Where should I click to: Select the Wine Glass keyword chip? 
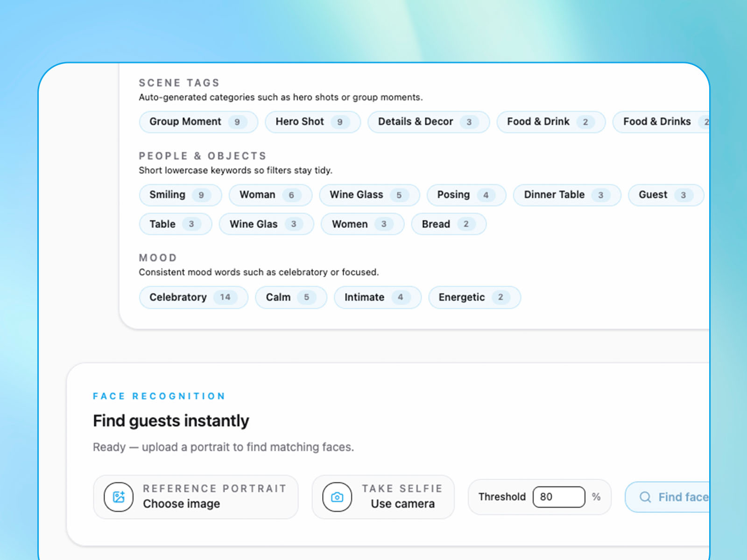click(369, 195)
